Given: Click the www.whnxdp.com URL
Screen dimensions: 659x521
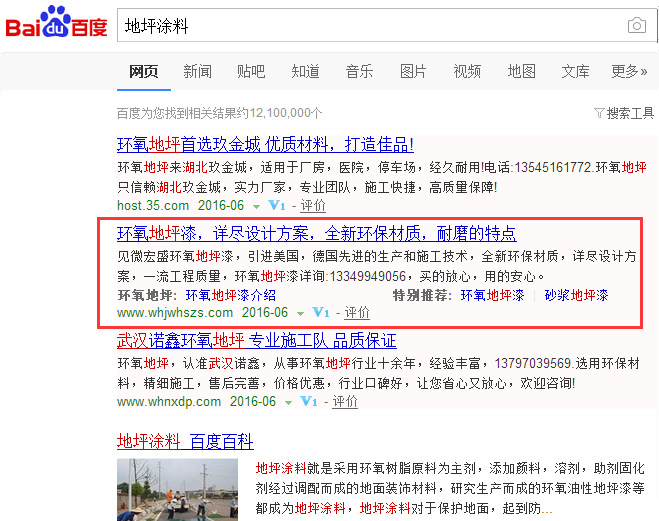Looking at the screenshot, I should (169, 401).
